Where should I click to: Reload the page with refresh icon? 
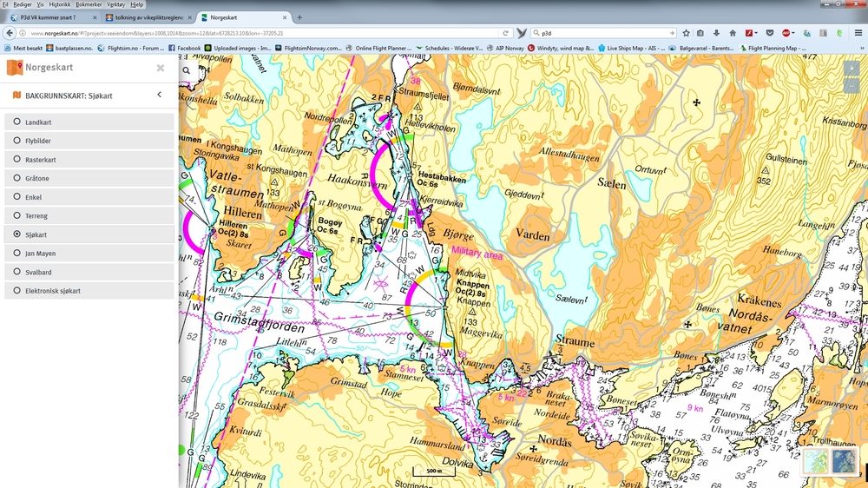coord(505,33)
